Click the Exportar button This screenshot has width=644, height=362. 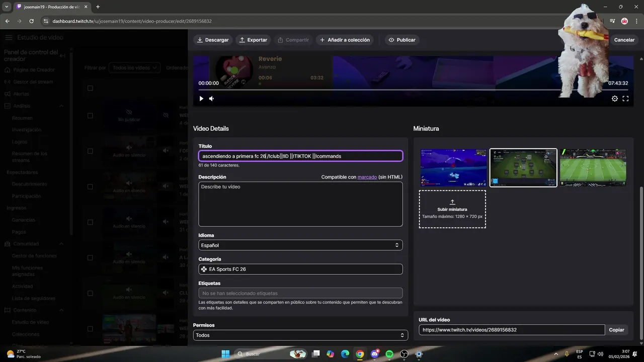254,40
